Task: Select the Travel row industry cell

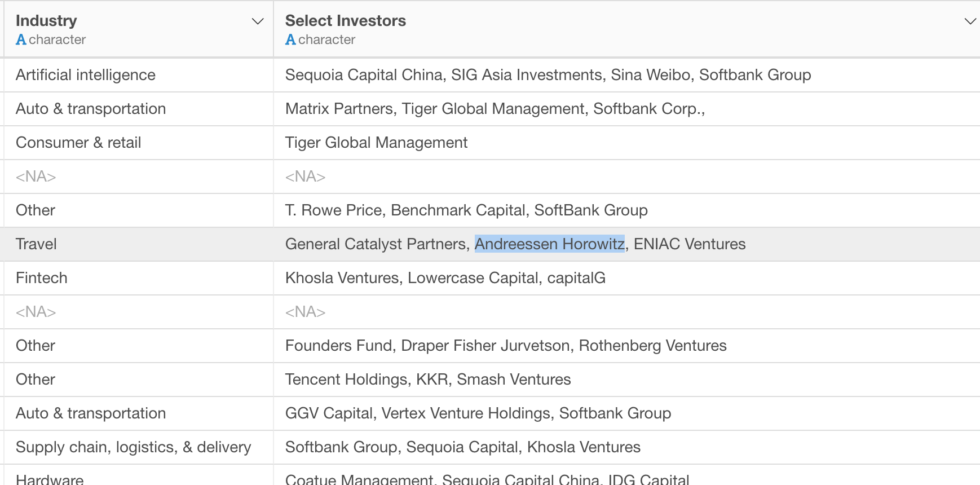Action: (138, 244)
